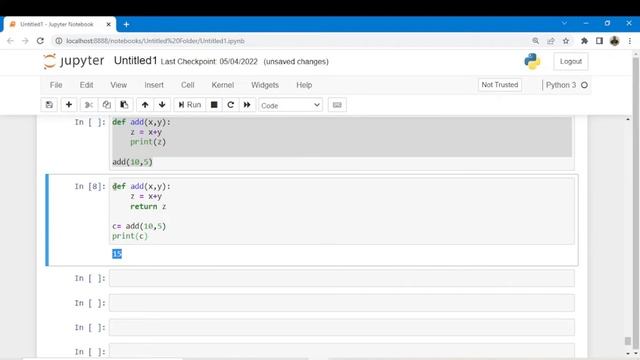Open the command palette keyboard icon

[337, 105]
